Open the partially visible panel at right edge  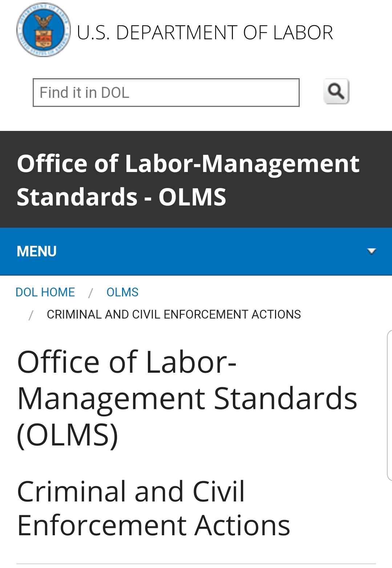pyautogui.click(x=389, y=405)
